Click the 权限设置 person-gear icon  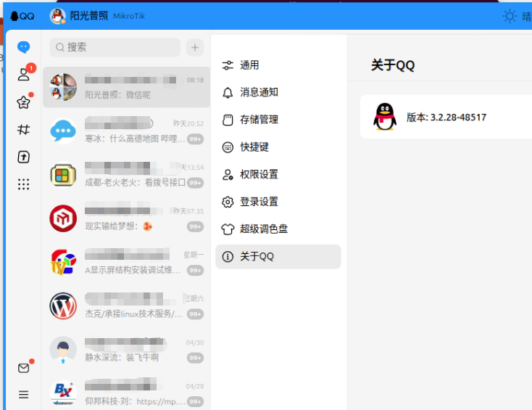[x=228, y=175]
